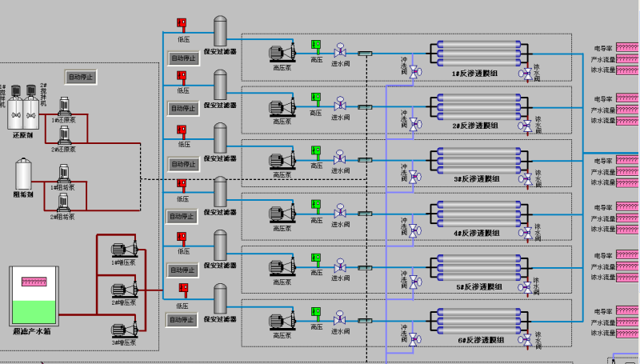The image size is (640, 364).
Task: Click the 保安过滤器 tank on the first line
Action: coord(220,32)
